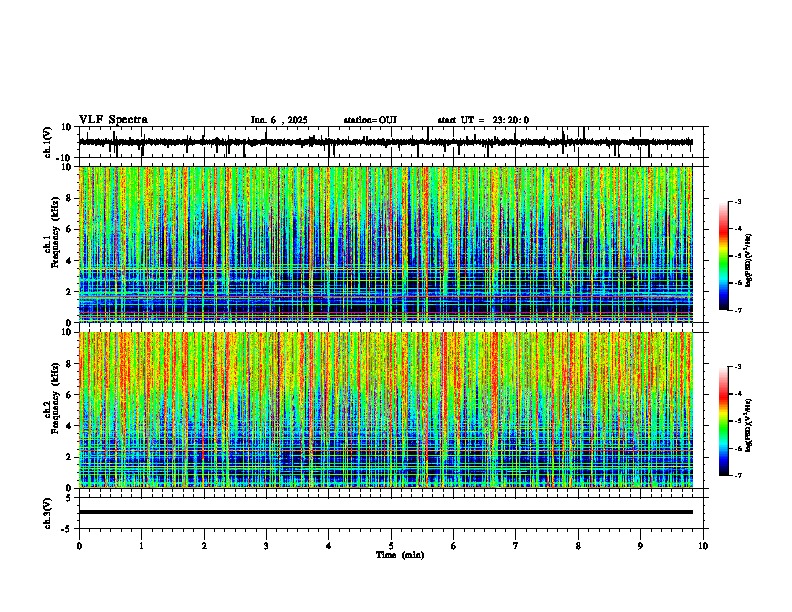The image size is (792, 612).
Task: Select the date text "Jan. 6 , 2025"
Action: (279, 120)
